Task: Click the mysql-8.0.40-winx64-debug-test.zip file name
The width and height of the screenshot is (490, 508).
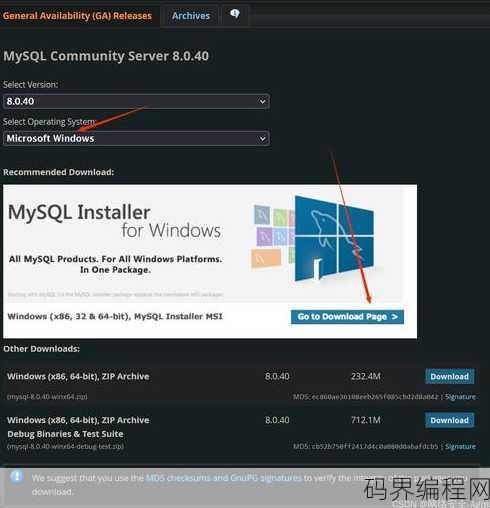Action: click(65, 446)
